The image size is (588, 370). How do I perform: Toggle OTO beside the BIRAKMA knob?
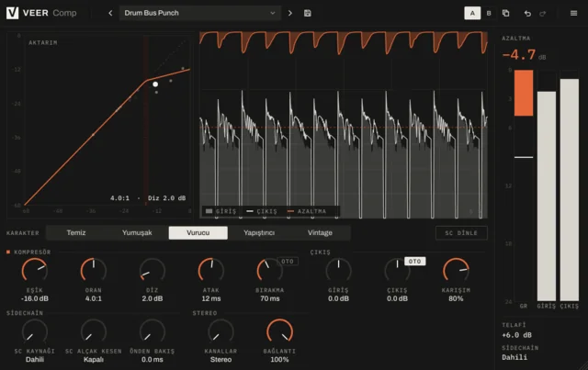tap(288, 262)
